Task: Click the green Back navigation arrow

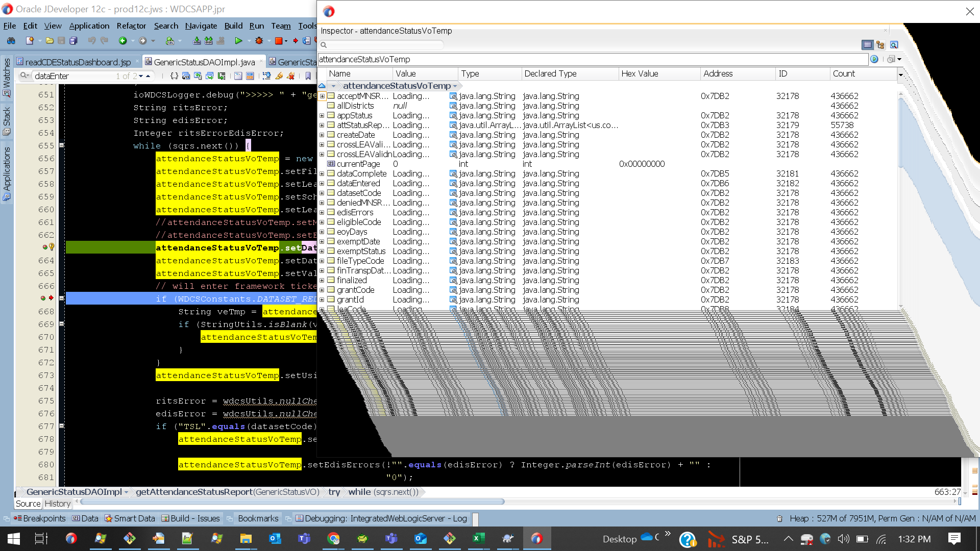Action: tap(122, 41)
